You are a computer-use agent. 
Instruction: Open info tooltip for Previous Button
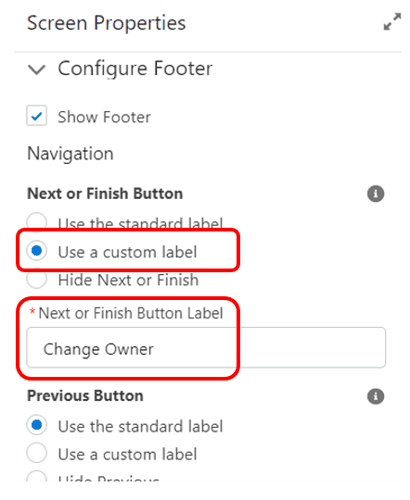[x=376, y=396]
